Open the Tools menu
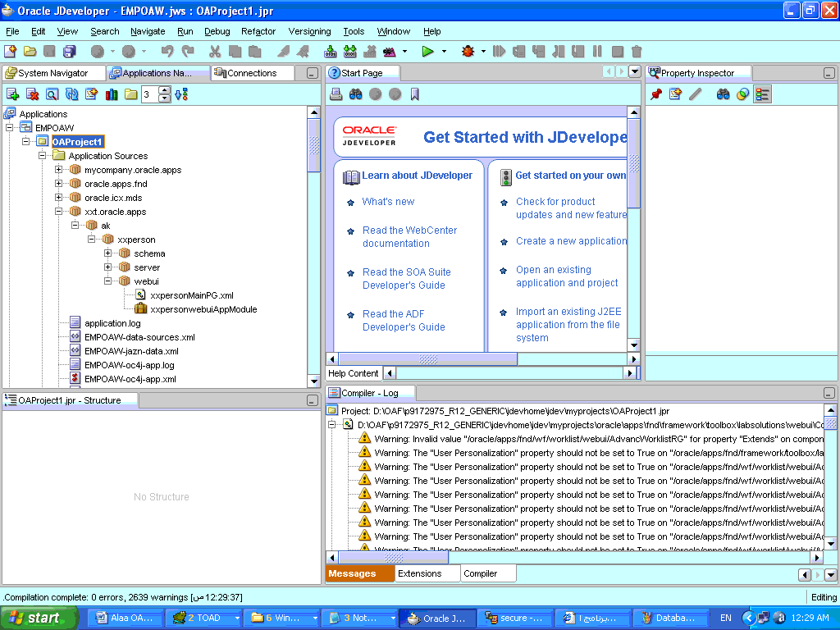The image size is (840, 630). [x=354, y=32]
